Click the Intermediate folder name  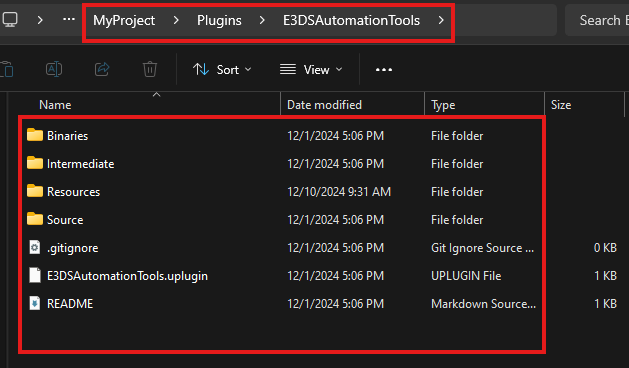(81, 164)
